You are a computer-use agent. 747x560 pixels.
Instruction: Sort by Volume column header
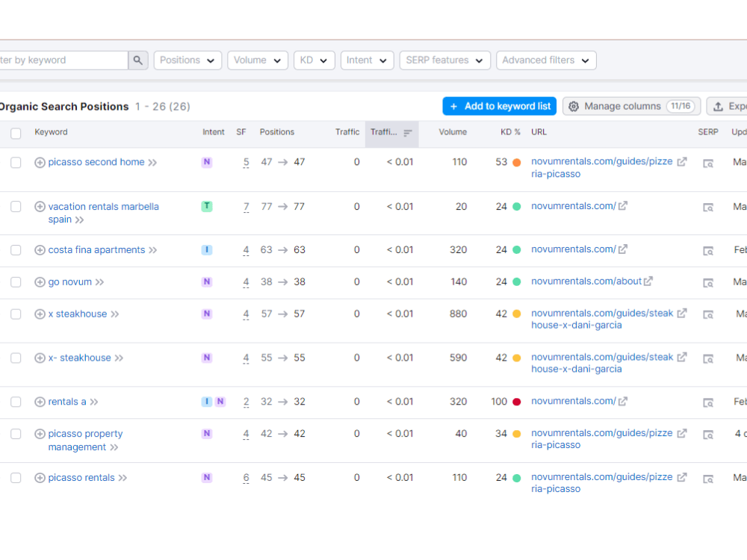click(x=453, y=132)
